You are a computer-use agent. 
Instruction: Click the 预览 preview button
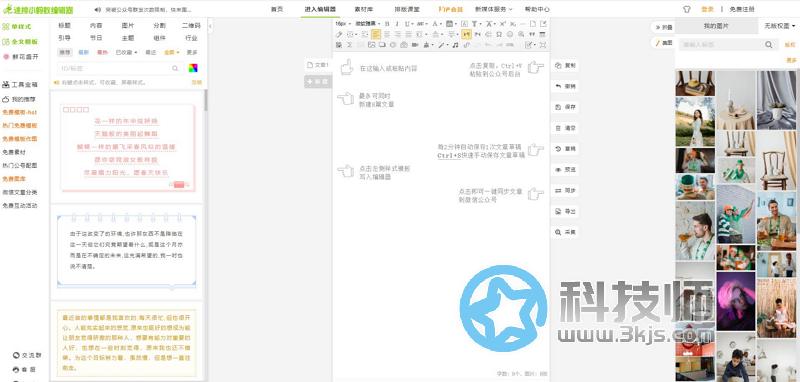[565, 169]
